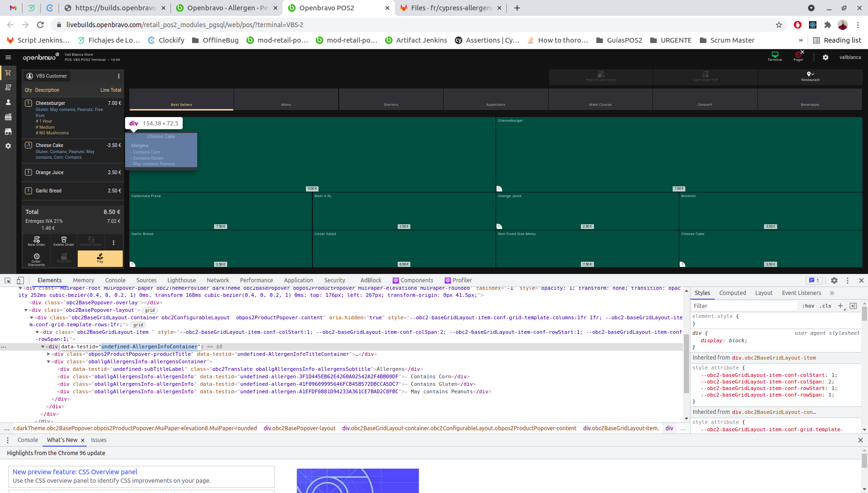
Task: Open the CSS Overview panel link
Action: 75,472
